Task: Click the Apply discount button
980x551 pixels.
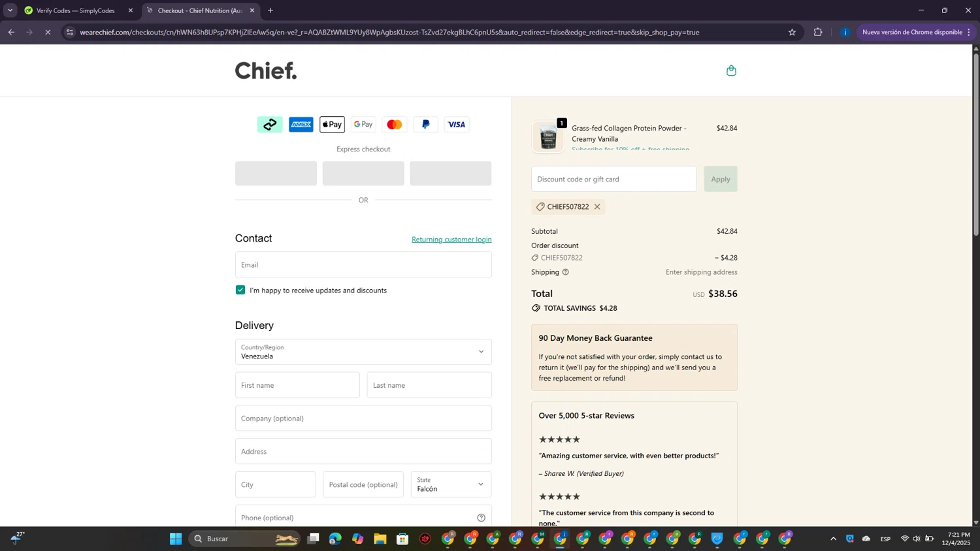Action: click(x=721, y=179)
